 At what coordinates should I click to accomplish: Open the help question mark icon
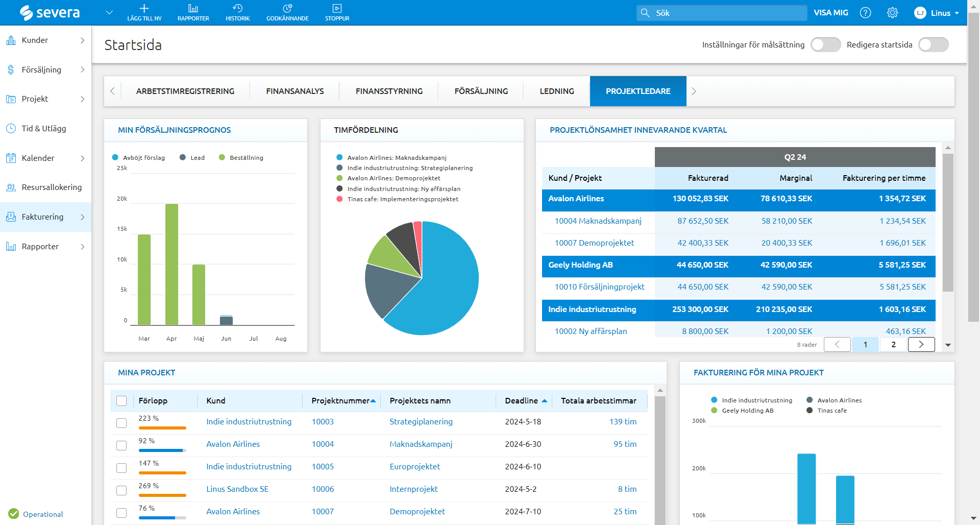(865, 13)
